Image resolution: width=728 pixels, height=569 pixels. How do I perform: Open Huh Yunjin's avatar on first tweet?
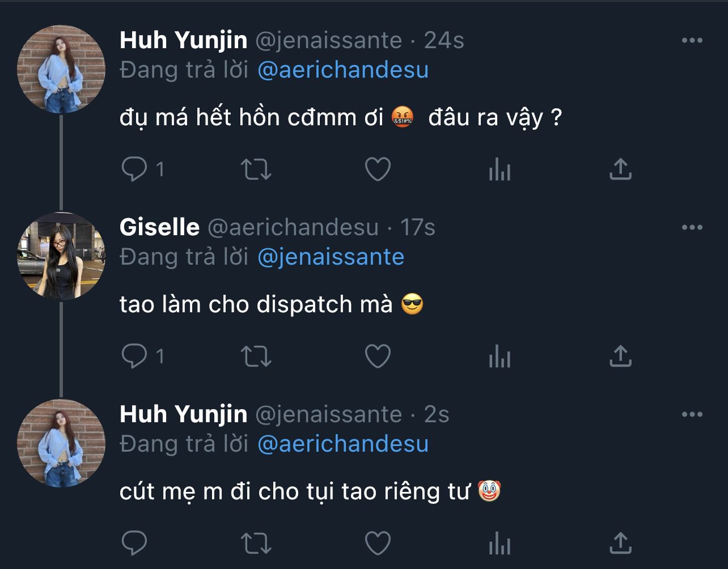click(x=61, y=69)
